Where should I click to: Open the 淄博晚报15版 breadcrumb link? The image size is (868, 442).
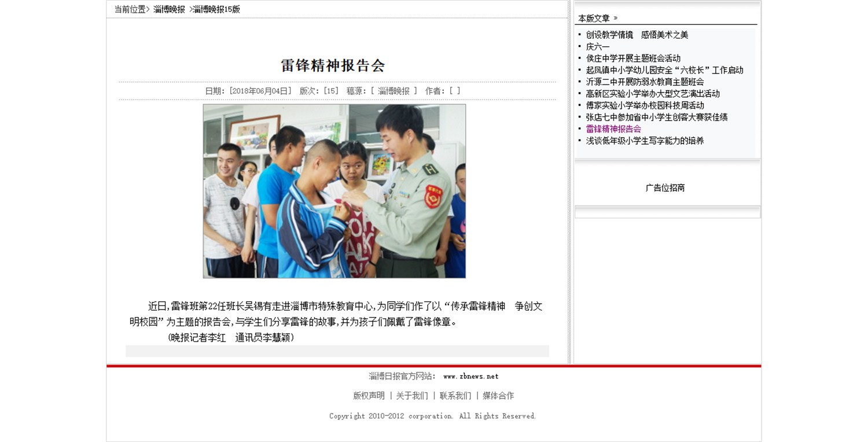[x=215, y=9]
